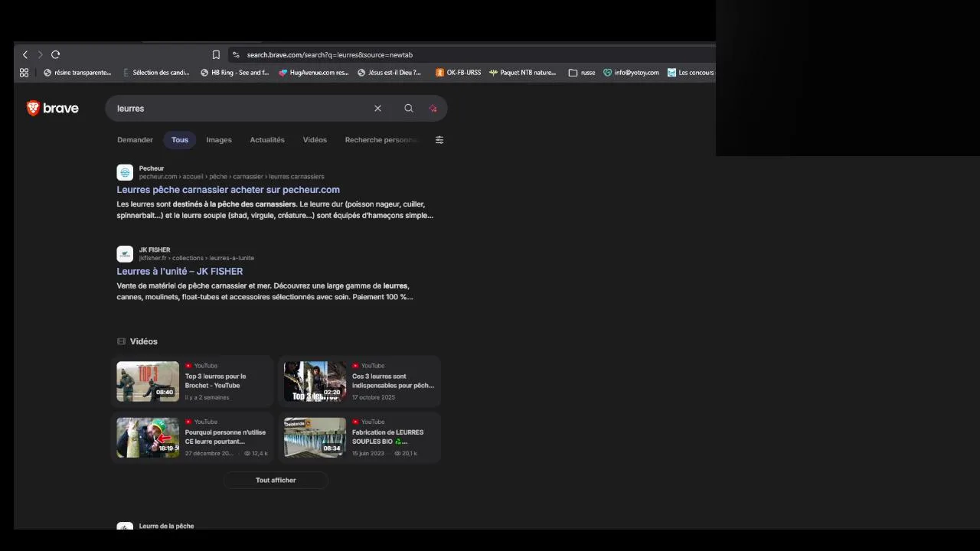The height and width of the screenshot is (551, 980).
Task: Bookmark this page using the bookmark icon
Action: tap(216, 54)
